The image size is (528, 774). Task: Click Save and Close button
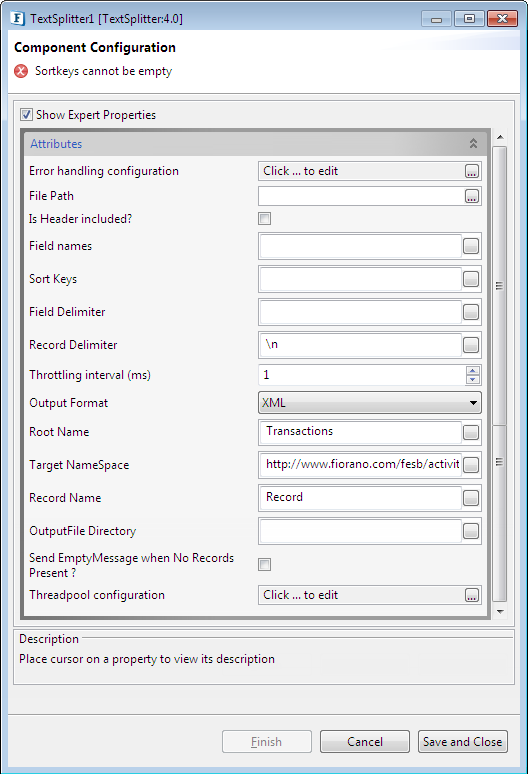(462, 741)
